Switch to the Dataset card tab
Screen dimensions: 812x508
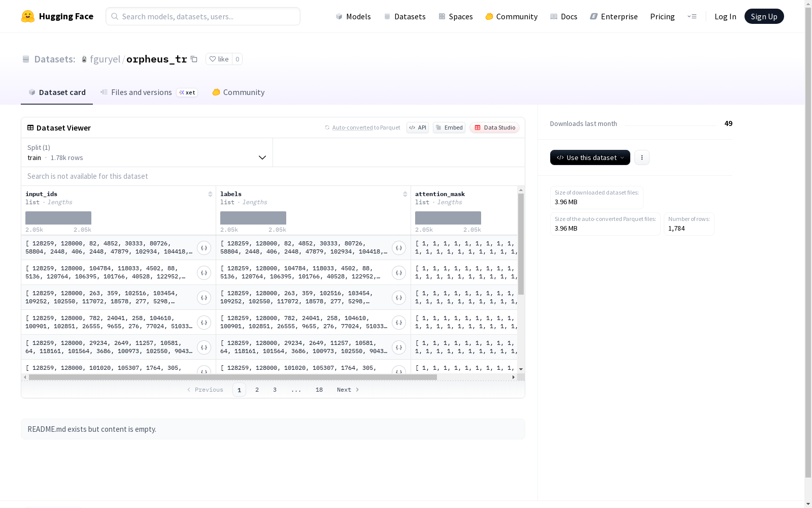pyautogui.click(x=57, y=92)
